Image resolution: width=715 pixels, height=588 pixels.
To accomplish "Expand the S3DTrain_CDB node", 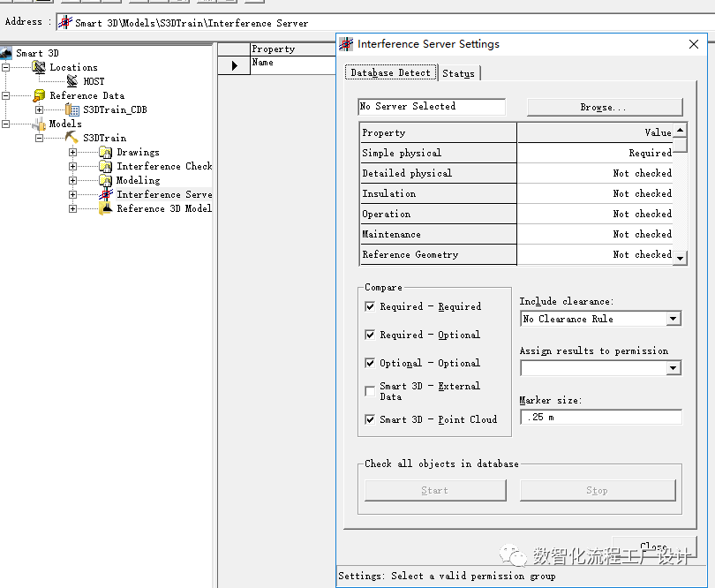I will [x=39, y=110].
